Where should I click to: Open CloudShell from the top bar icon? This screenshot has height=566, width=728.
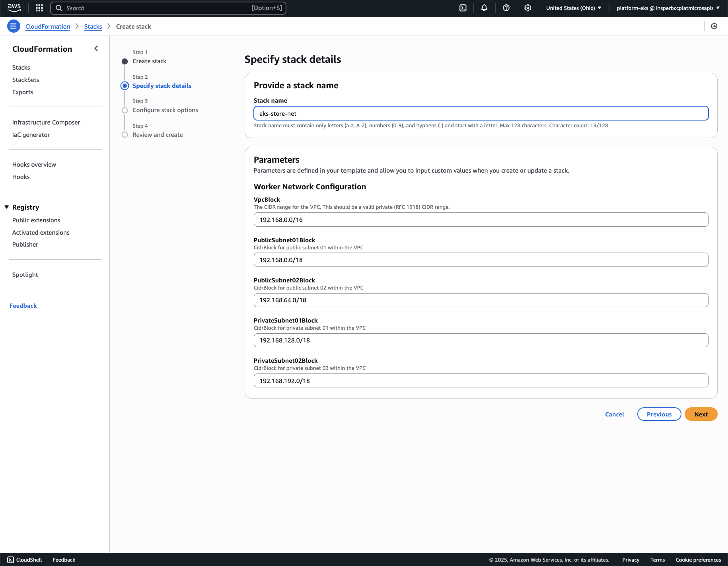(x=463, y=8)
